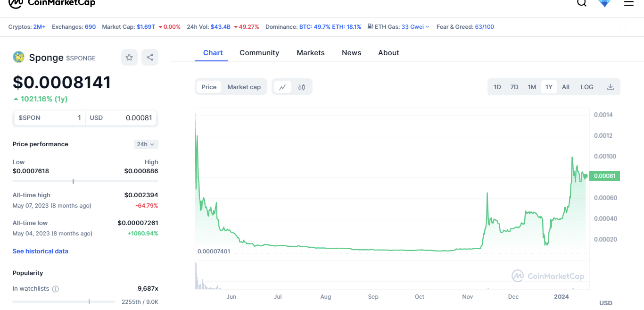This screenshot has height=310, width=644.
Task: Open the Community tab
Action: 259,53
